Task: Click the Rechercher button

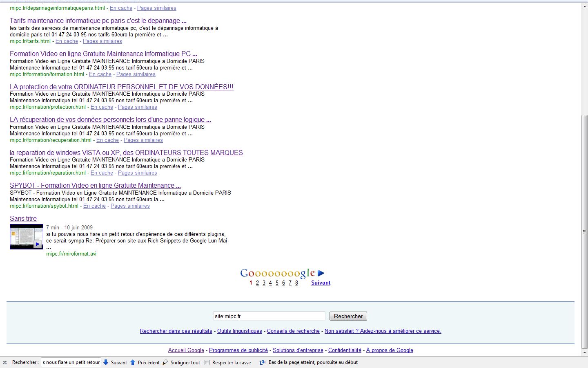Action: [348, 316]
